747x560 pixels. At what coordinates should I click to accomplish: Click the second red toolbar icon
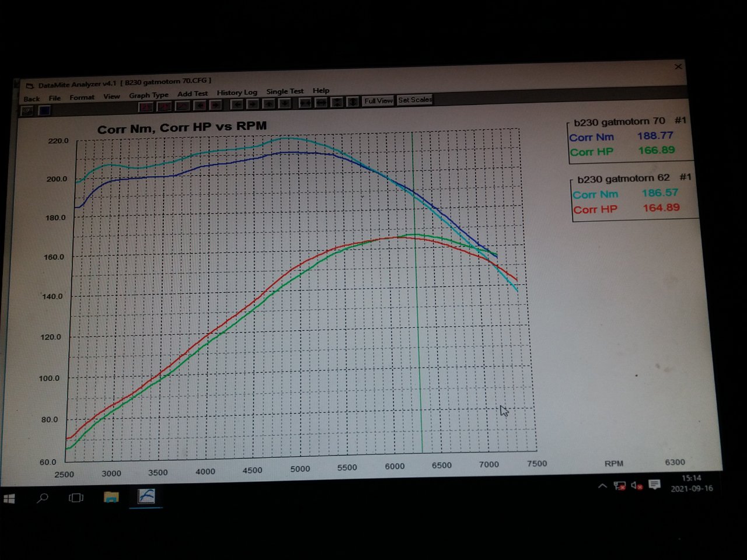(165, 106)
